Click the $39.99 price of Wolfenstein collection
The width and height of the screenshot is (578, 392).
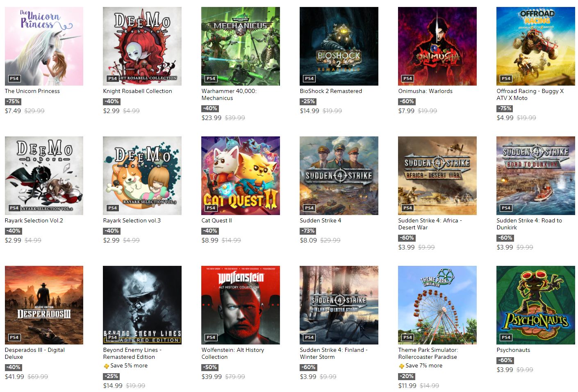(x=212, y=376)
